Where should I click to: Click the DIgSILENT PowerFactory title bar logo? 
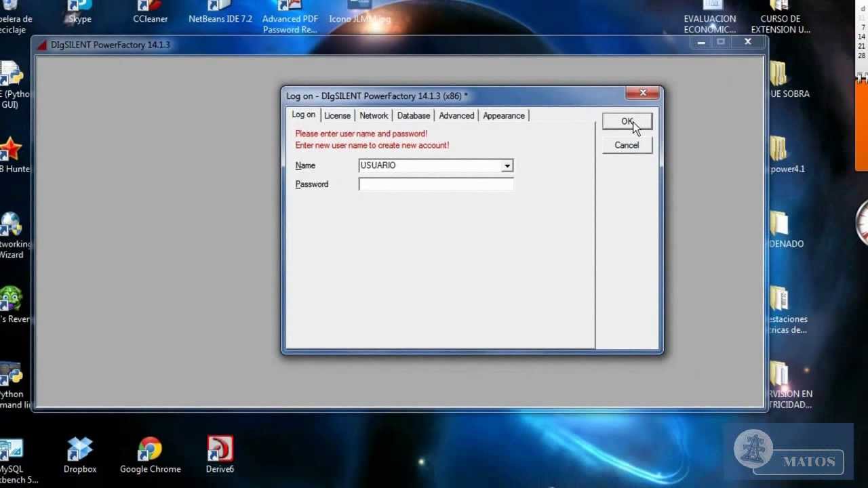(x=41, y=45)
